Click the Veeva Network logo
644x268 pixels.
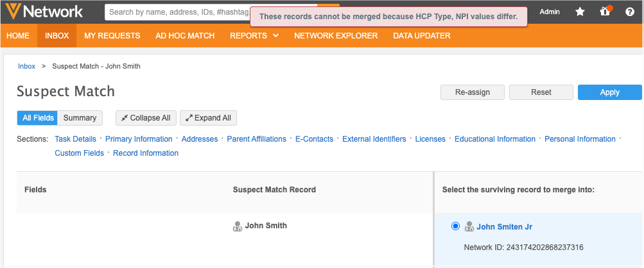pyautogui.click(x=43, y=12)
